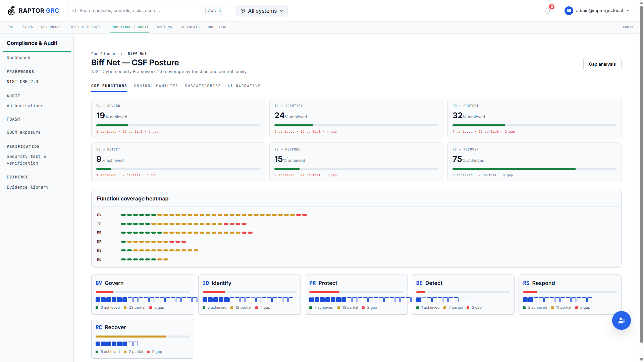Open SBOM exposure in sidebar
The image size is (644, 362).
coord(23,132)
